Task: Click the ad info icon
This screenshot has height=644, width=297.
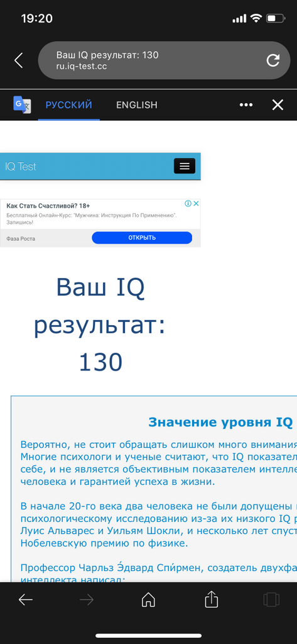Action: click(x=188, y=203)
